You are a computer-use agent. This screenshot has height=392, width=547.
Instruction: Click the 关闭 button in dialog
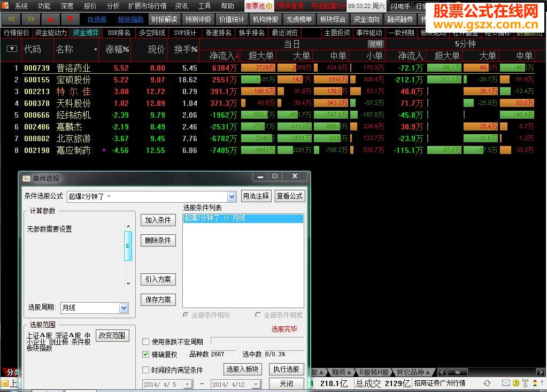(287, 383)
